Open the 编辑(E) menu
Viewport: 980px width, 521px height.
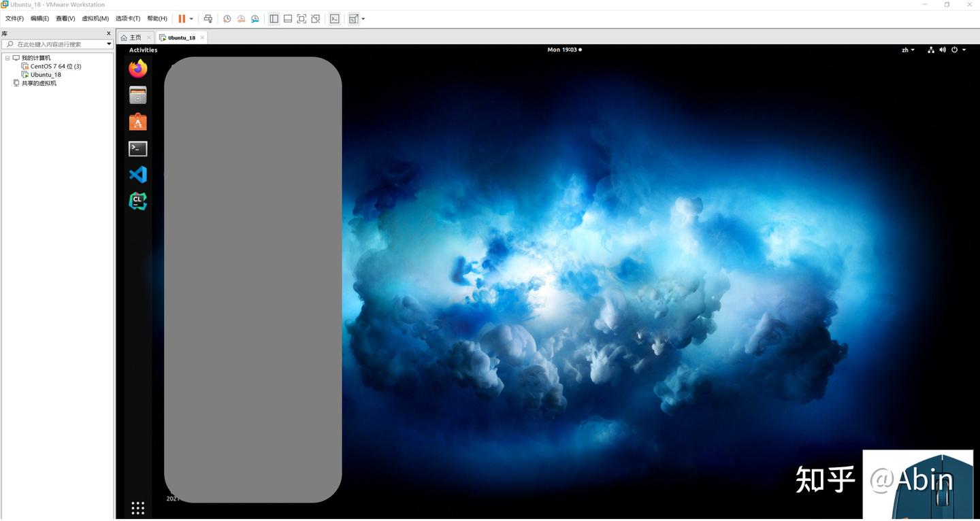[x=39, y=19]
